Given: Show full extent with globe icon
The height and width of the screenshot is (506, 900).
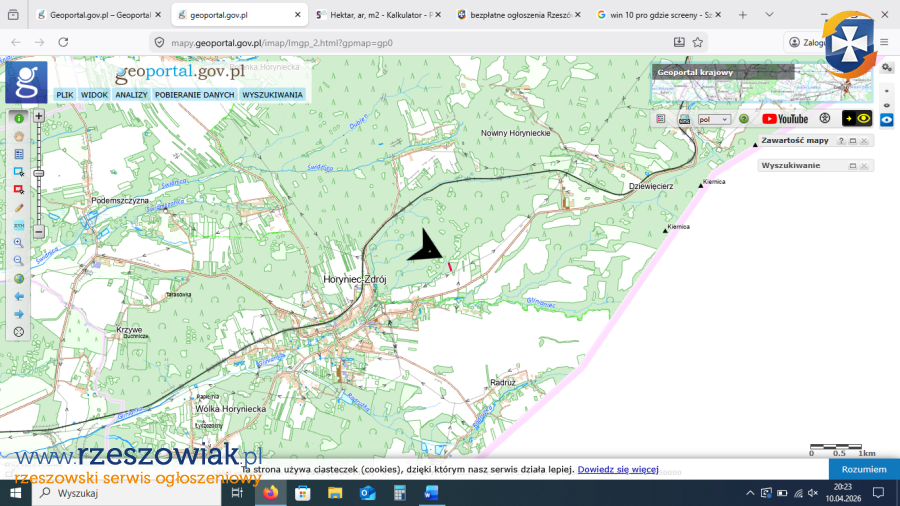Looking at the screenshot, I should pos(19,279).
